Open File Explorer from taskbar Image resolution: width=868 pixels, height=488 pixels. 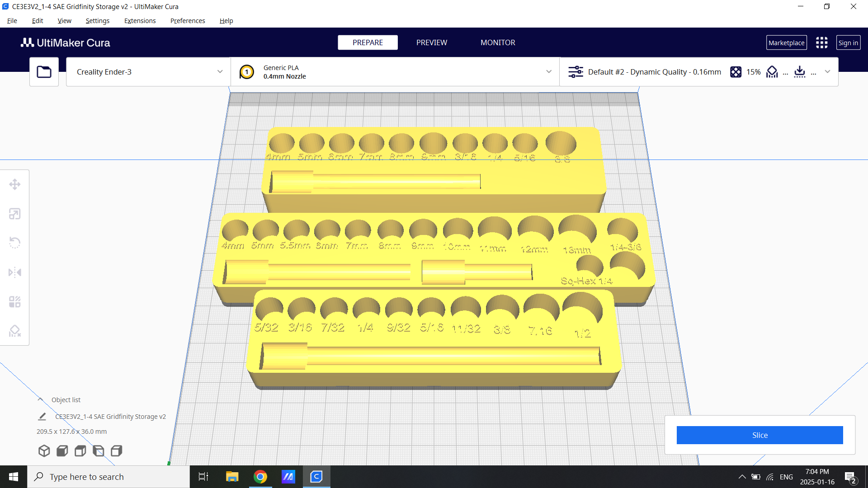[232, 477]
